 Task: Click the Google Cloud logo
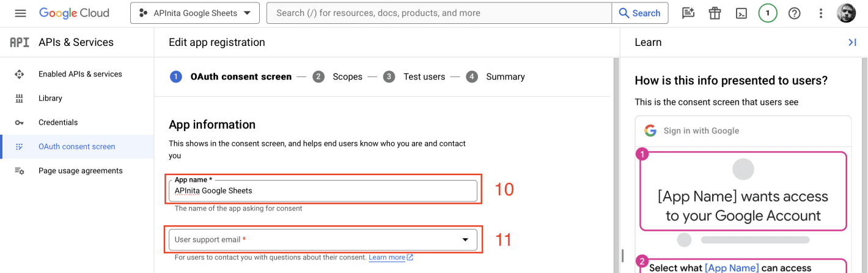pos(74,13)
